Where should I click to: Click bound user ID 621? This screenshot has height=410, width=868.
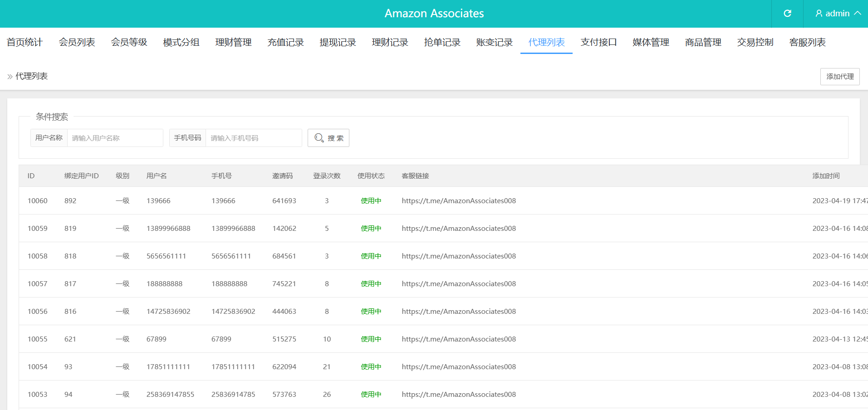click(x=70, y=339)
